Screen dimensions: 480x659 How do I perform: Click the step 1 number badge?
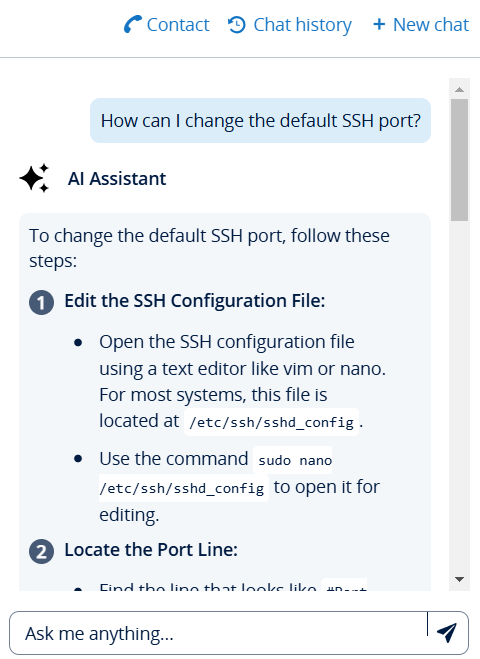(x=41, y=303)
